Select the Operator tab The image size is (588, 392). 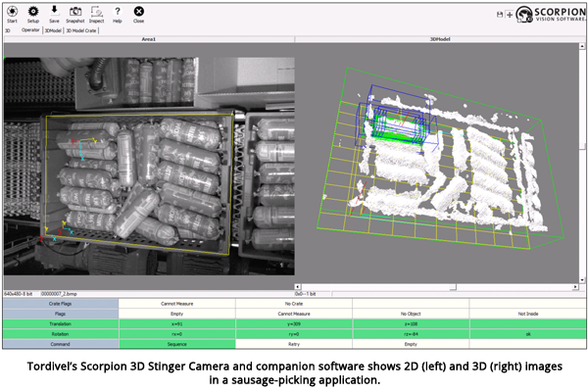(x=29, y=30)
